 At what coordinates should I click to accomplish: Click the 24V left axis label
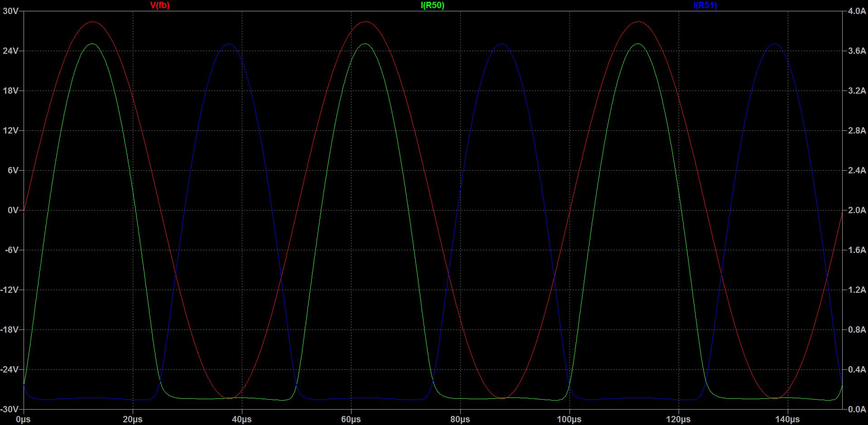pyautogui.click(x=10, y=51)
